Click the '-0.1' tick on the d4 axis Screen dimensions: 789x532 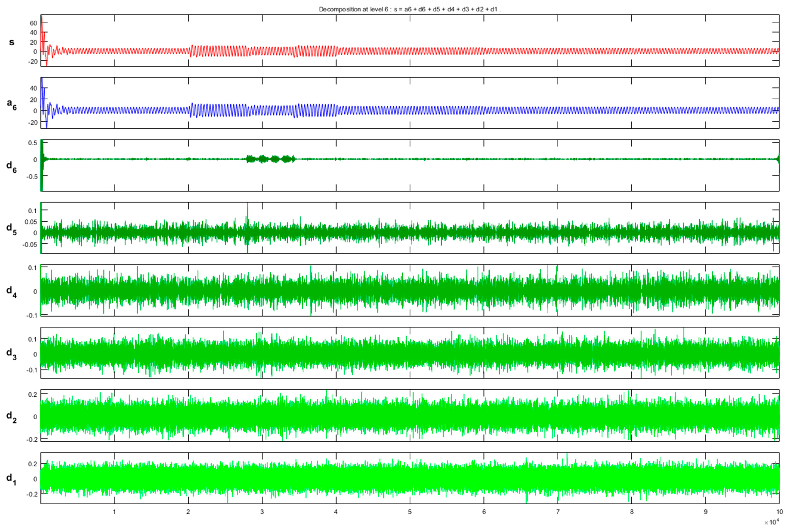point(31,315)
